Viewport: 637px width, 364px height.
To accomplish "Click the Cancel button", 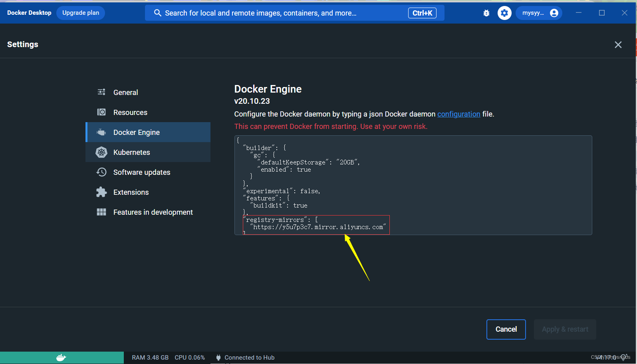I will click(x=506, y=329).
